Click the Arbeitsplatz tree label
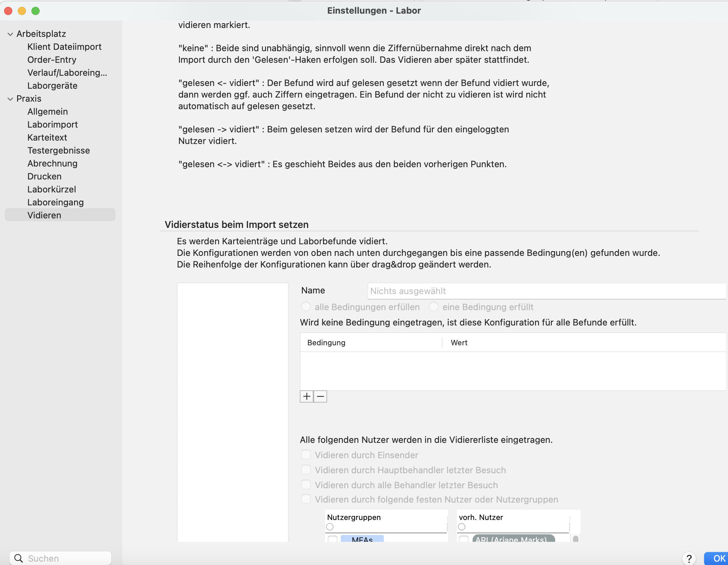The image size is (728, 565). point(41,34)
